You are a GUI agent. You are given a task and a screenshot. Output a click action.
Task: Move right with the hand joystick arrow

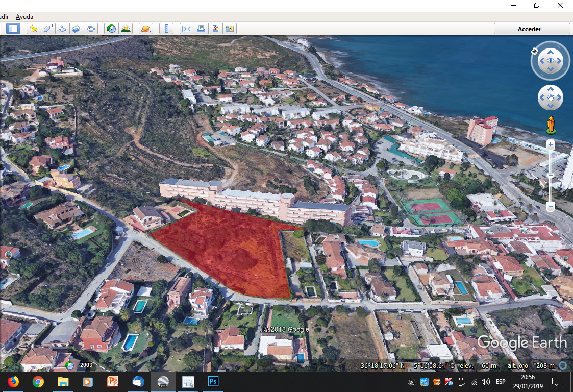tap(559, 97)
